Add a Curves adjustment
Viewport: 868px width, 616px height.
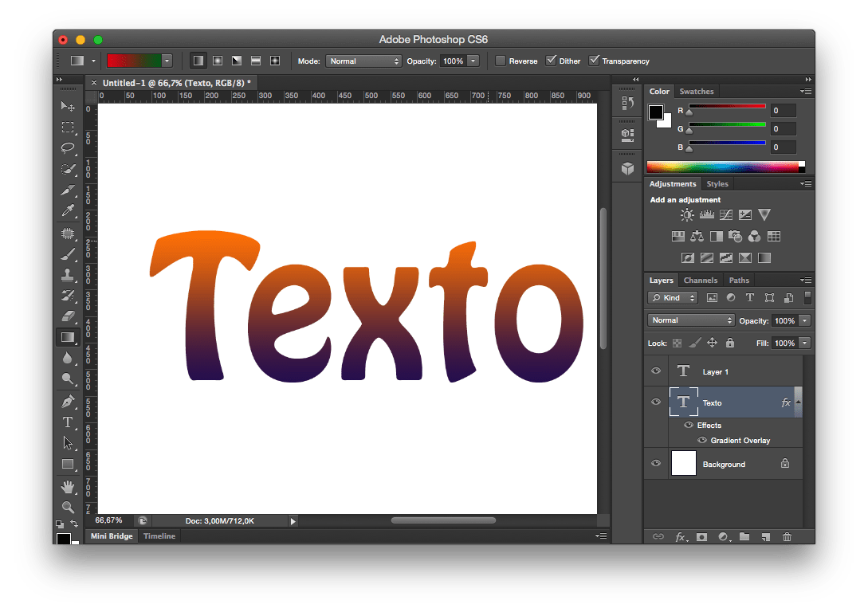(726, 214)
